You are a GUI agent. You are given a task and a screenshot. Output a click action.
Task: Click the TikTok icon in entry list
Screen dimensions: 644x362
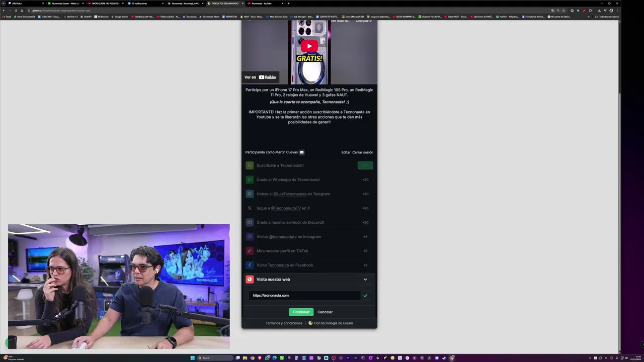click(x=250, y=251)
